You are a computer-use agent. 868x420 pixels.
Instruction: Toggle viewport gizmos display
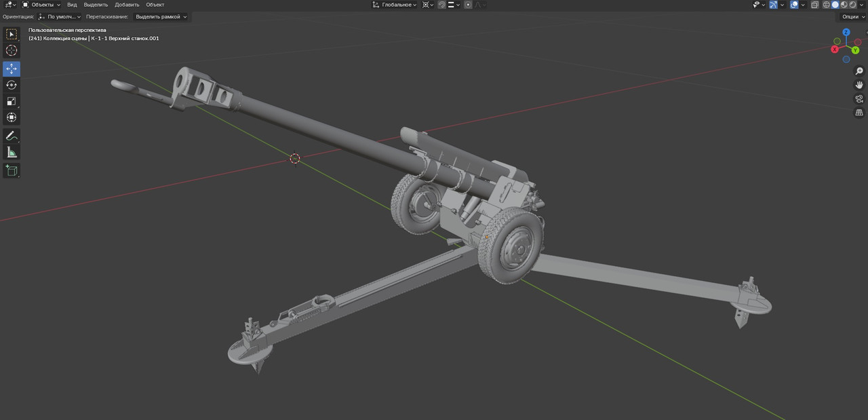pyautogui.click(x=773, y=5)
